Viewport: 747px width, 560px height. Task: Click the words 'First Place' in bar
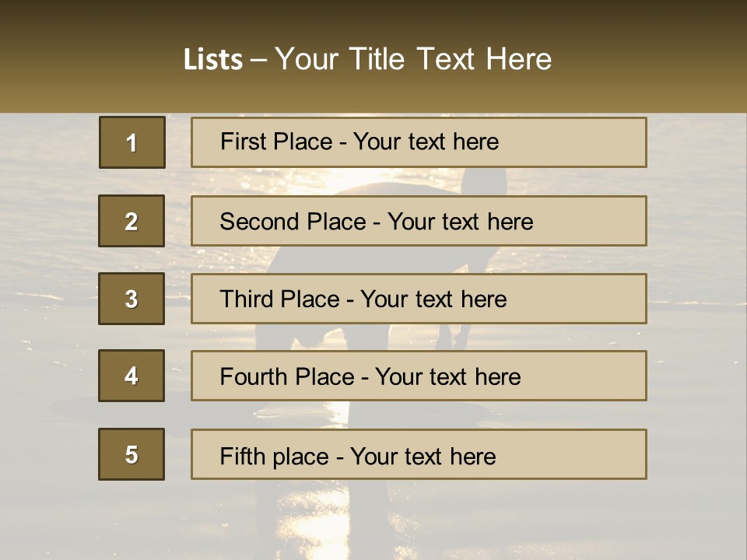(276, 142)
